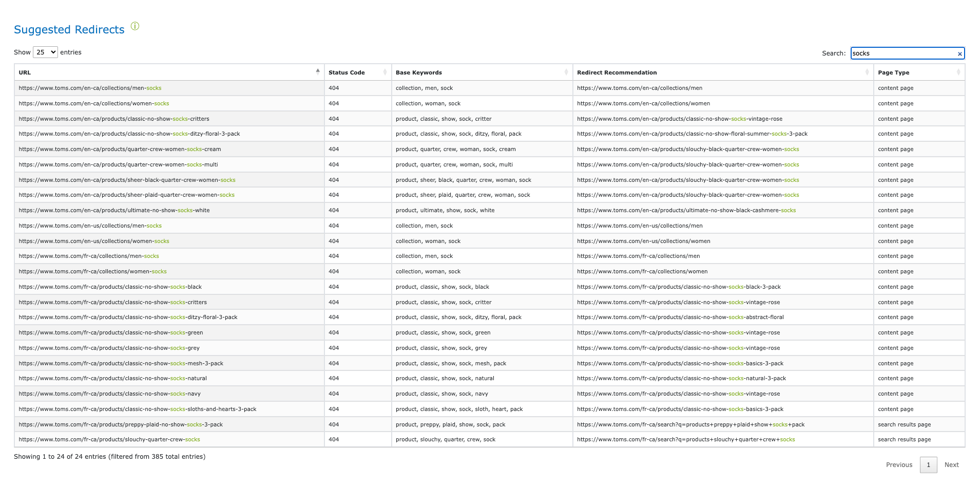Click redirect https://www.toms.com/fr-ca/collections/women
The width and height of the screenshot is (980, 486).
tap(642, 271)
